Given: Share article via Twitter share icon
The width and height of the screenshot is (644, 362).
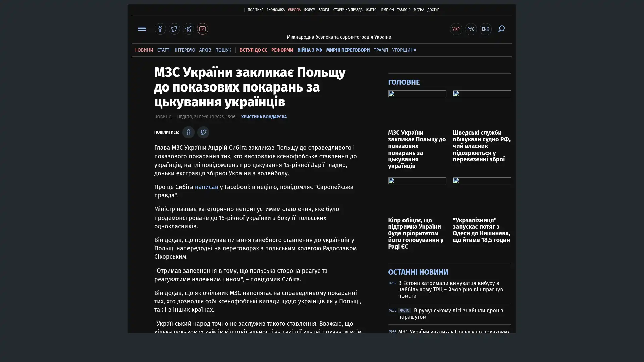Looking at the screenshot, I should (203, 132).
